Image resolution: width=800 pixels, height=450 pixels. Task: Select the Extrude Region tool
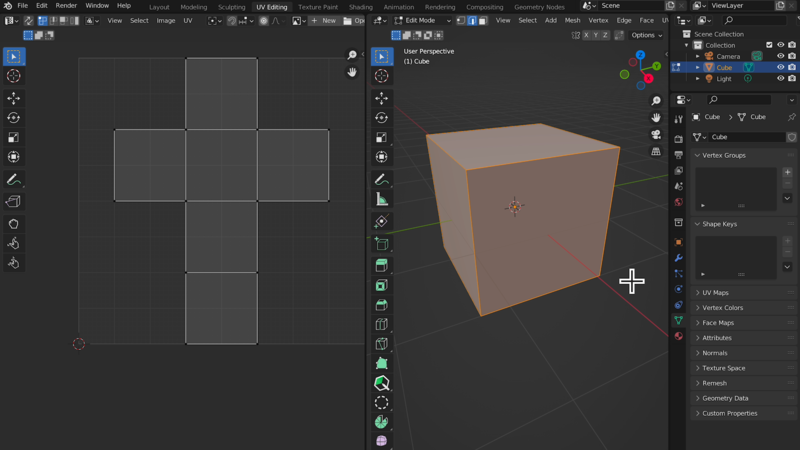(382, 265)
